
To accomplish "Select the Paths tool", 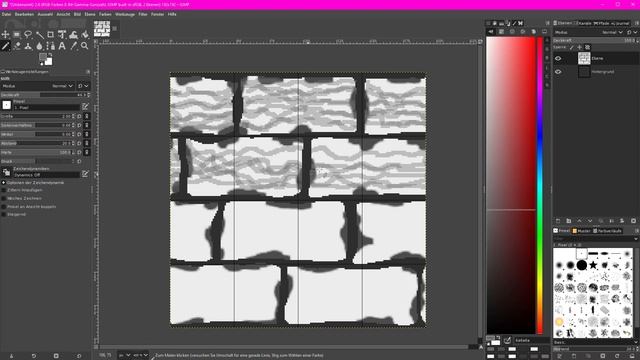I will [x=51, y=46].
